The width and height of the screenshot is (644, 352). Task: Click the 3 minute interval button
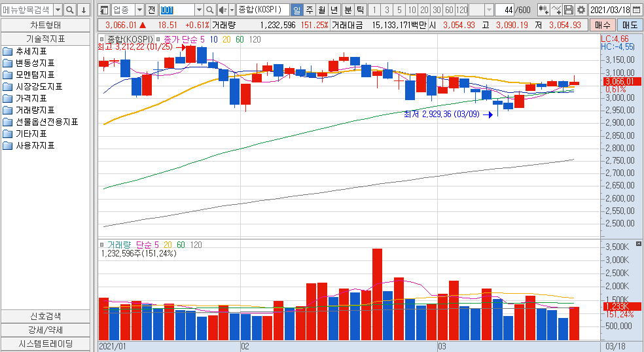[387, 10]
